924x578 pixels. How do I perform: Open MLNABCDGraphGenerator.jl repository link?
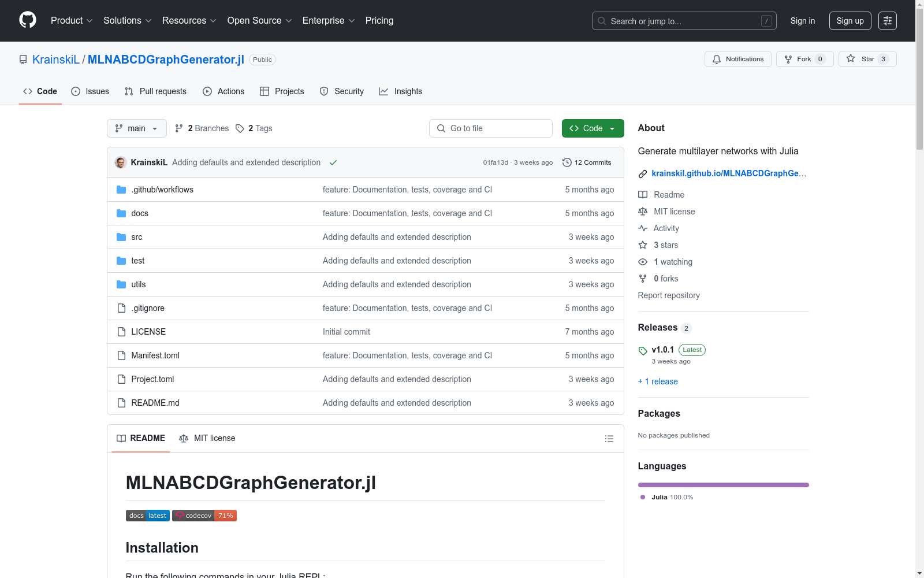tap(166, 60)
